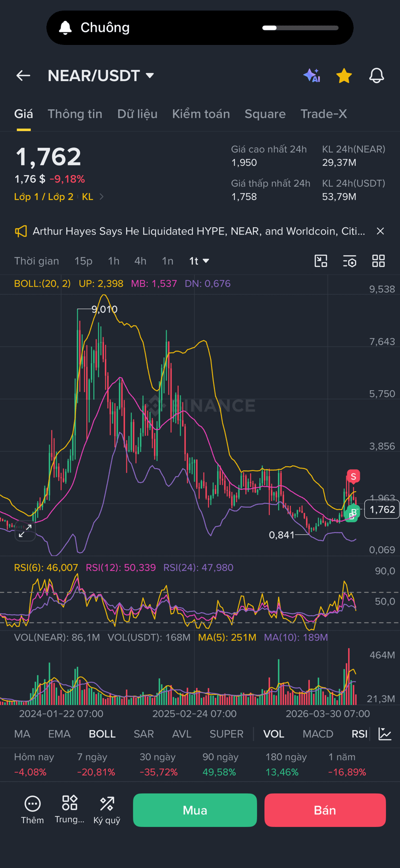Image resolution: width=400 pixels, height=868 pixels.
Task: Tap the red Bán button
Action: (325, 810)
